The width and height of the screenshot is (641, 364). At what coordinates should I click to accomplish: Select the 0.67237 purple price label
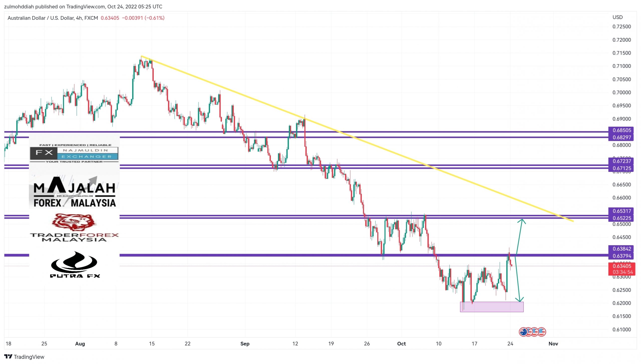pos(621,161)
